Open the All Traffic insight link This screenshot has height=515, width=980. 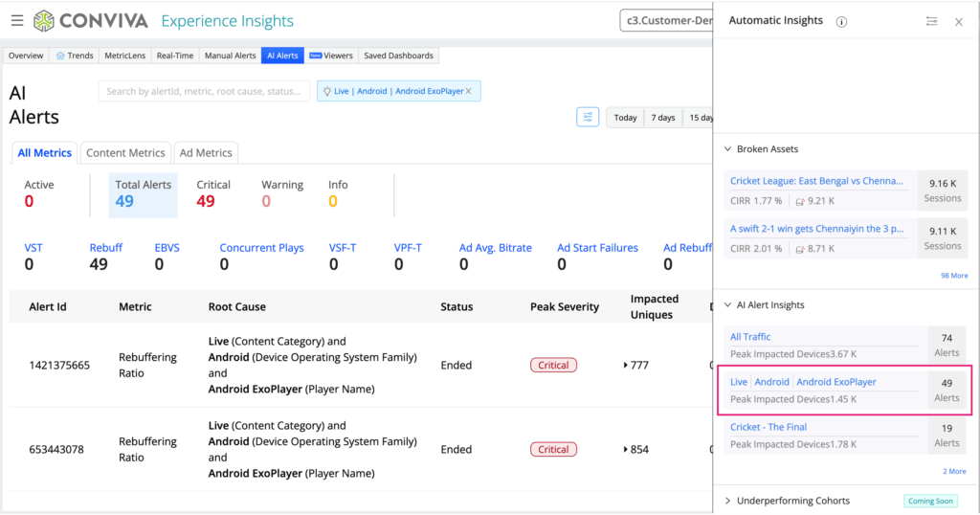point(750,336)
